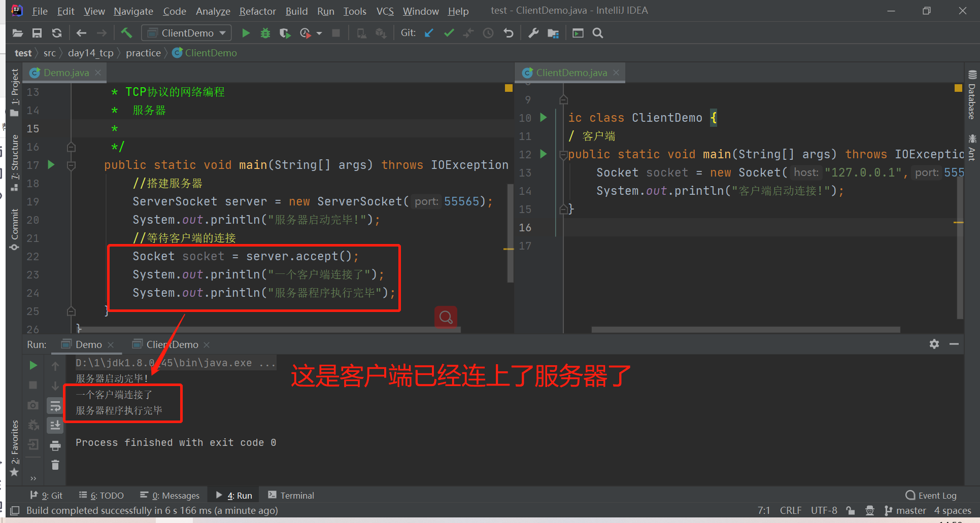Run main from line 12 gutter arrow
The height and width of the screenshot is (523, 980).
[544, 154]
